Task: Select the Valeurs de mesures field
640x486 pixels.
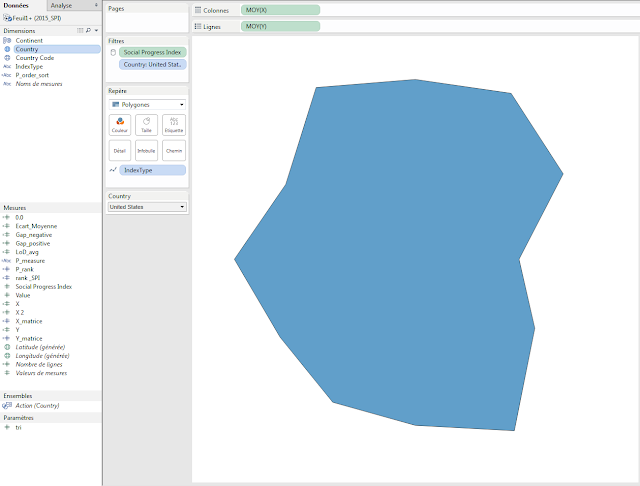Action: pos(41,373)
